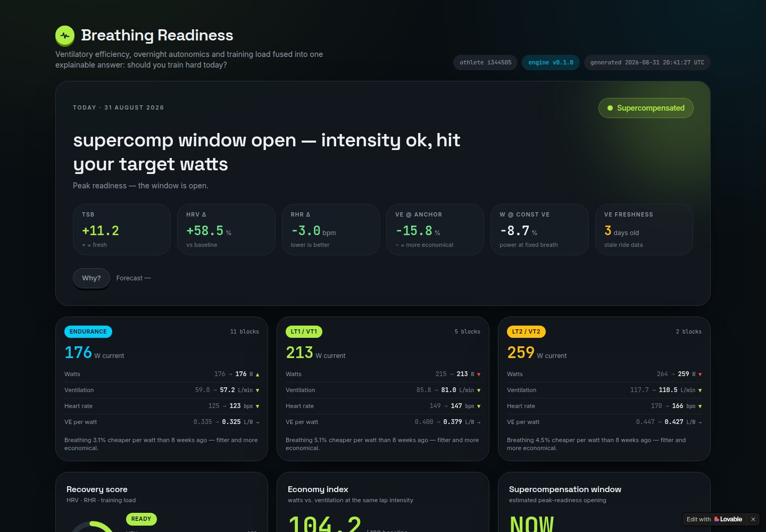Select the HRV Δ +58.5% metric card

coord(226,230)
